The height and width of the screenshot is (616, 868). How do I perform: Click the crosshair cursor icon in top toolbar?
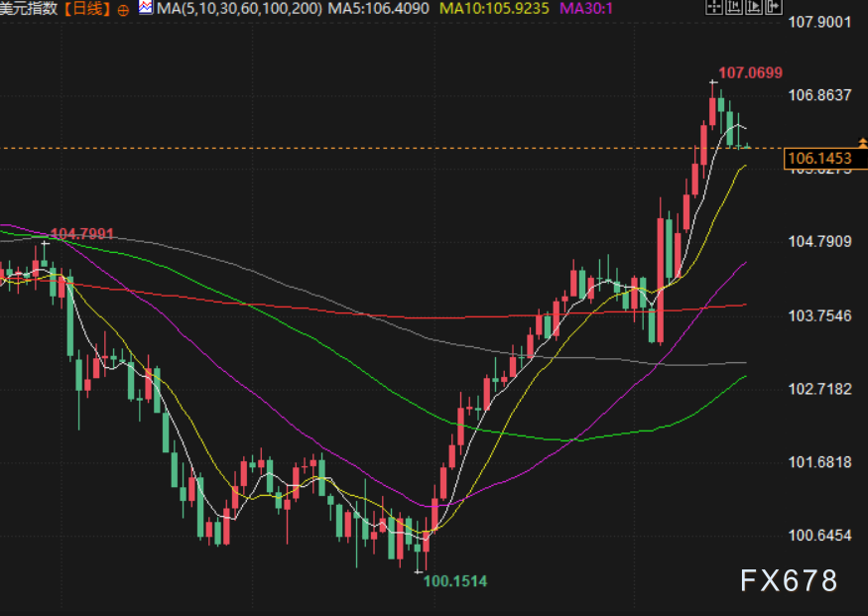[x=716, y=8]
